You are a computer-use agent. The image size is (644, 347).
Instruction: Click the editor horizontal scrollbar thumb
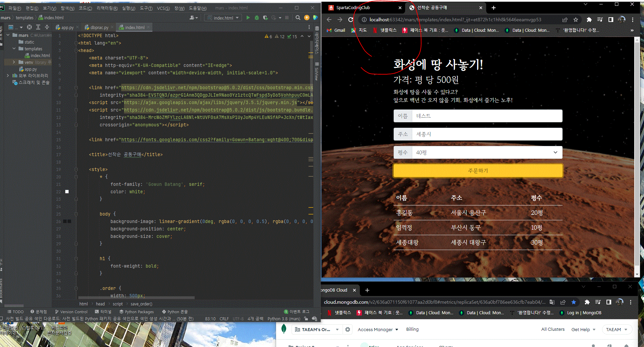(x=137, y=298)
